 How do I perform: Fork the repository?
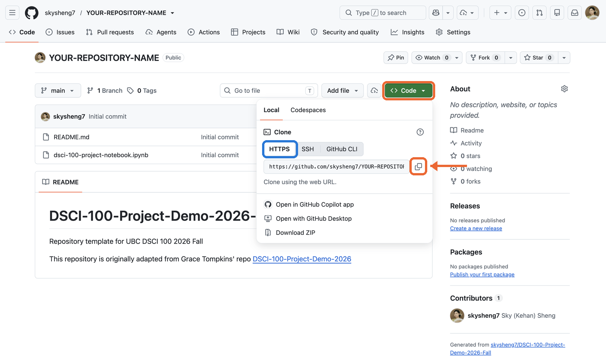[x=485, y=58]
